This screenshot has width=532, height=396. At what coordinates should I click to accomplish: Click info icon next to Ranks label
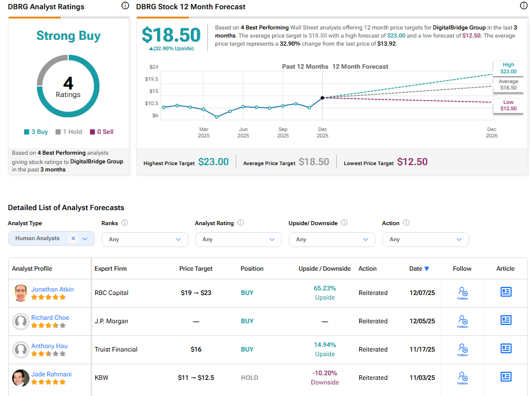125,223
